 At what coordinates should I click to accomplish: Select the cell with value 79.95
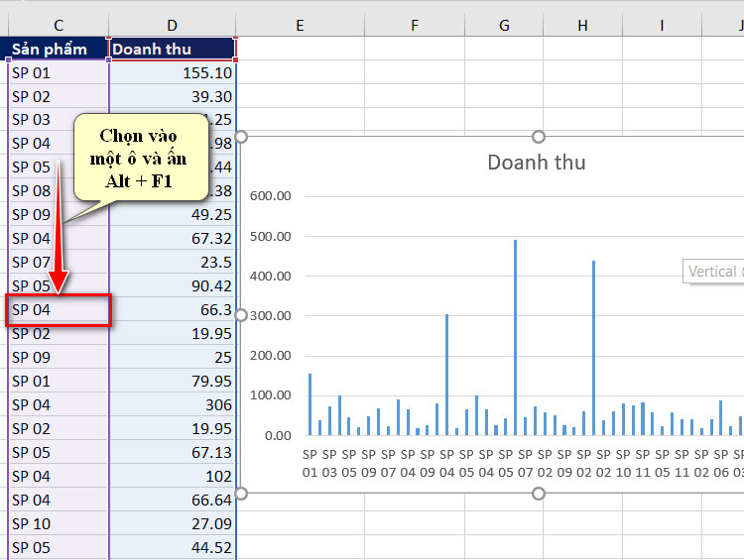pyautogui.click(x=173, y=381)
